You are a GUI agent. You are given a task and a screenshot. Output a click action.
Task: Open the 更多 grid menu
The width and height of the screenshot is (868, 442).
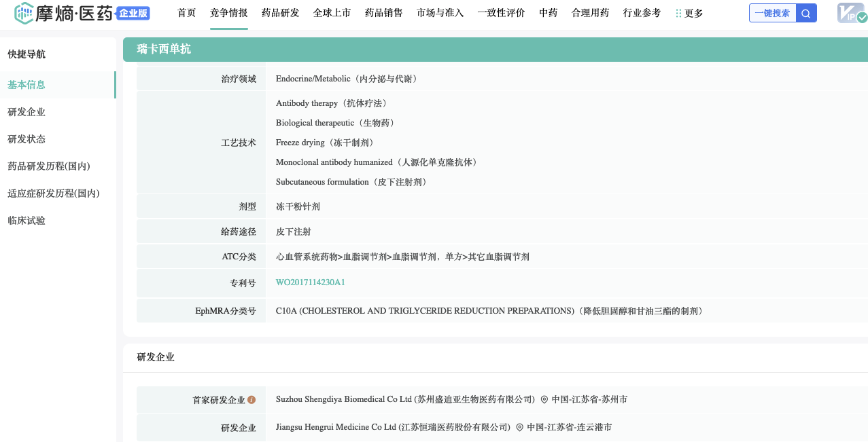coord(689,13)
